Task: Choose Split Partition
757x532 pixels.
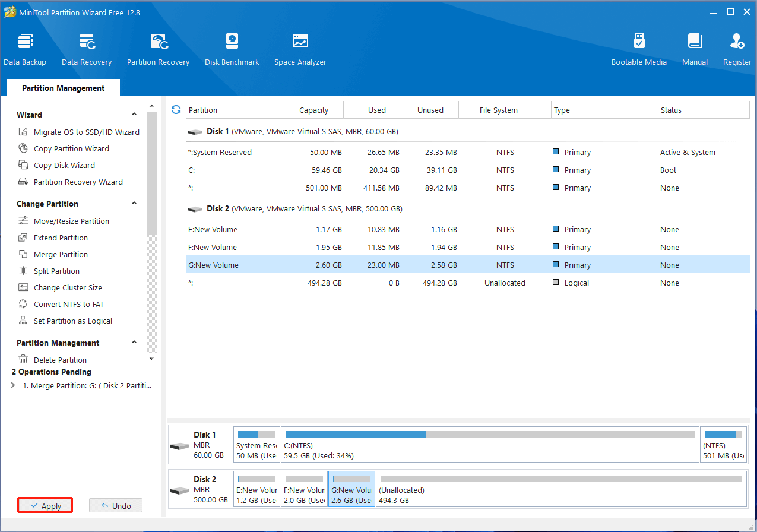Action: click(x=49, y=271)
